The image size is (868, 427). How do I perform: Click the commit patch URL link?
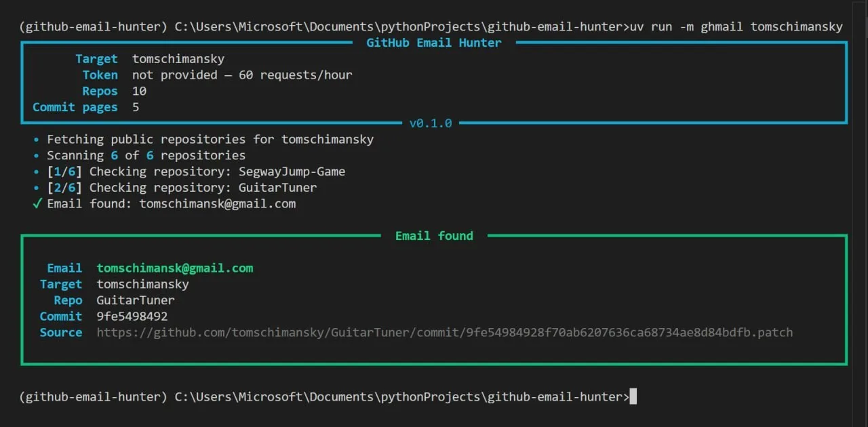pos(445,333)
